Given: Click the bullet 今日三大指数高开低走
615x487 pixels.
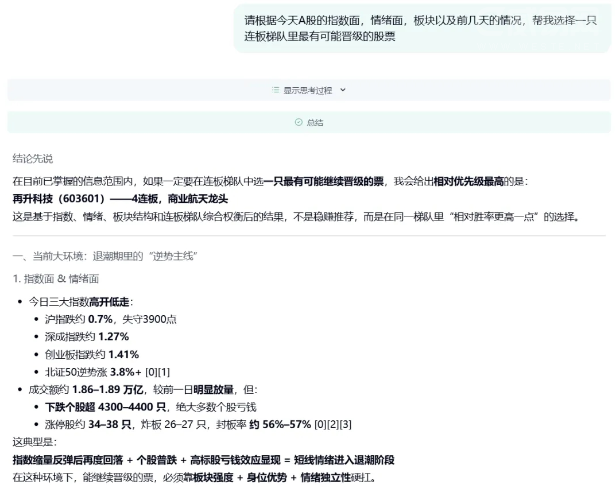Looking at the screenshot, I should pos(80,301).
